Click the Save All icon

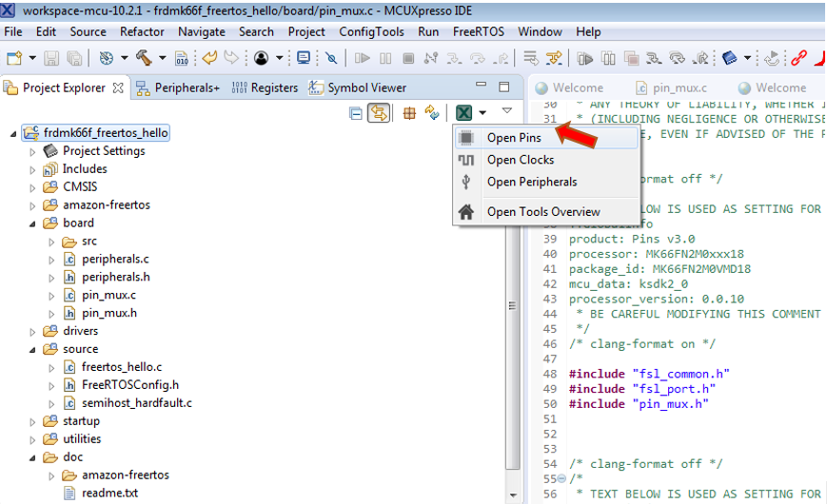(74, 58)
